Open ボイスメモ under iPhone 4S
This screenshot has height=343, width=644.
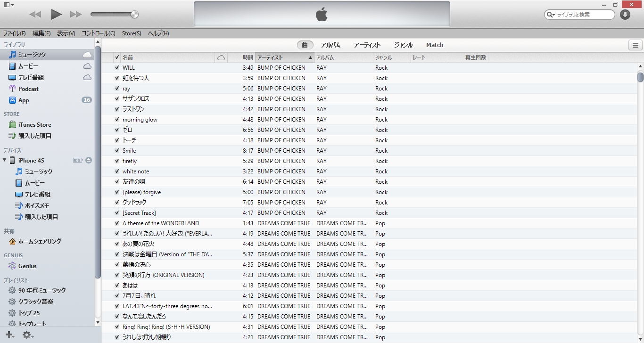click(47, 205)
